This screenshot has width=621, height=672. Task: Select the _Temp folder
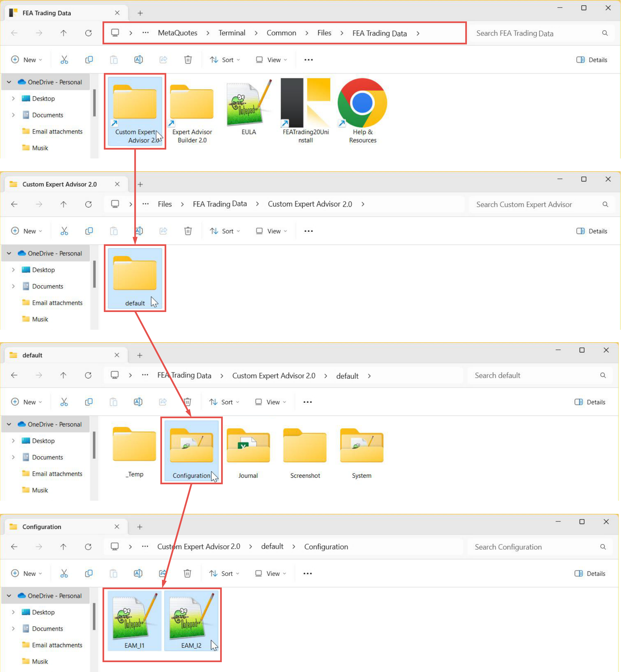(x=134, y=451)
